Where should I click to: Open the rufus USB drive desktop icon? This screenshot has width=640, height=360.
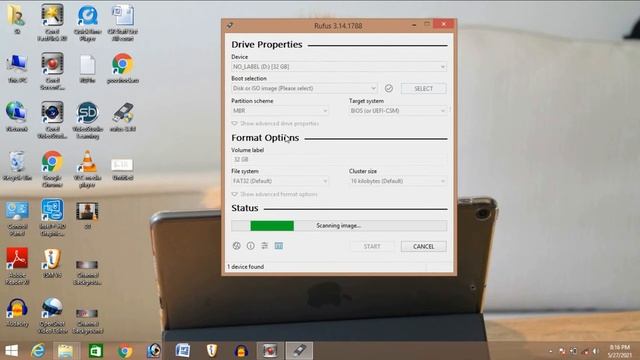click(x=122, y=117)
